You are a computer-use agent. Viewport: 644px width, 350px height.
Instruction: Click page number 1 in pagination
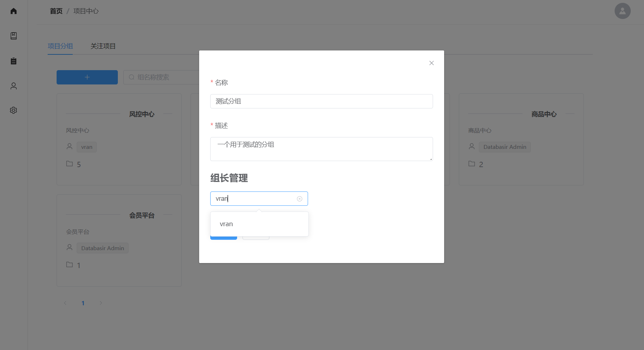(x=83, y=303)
